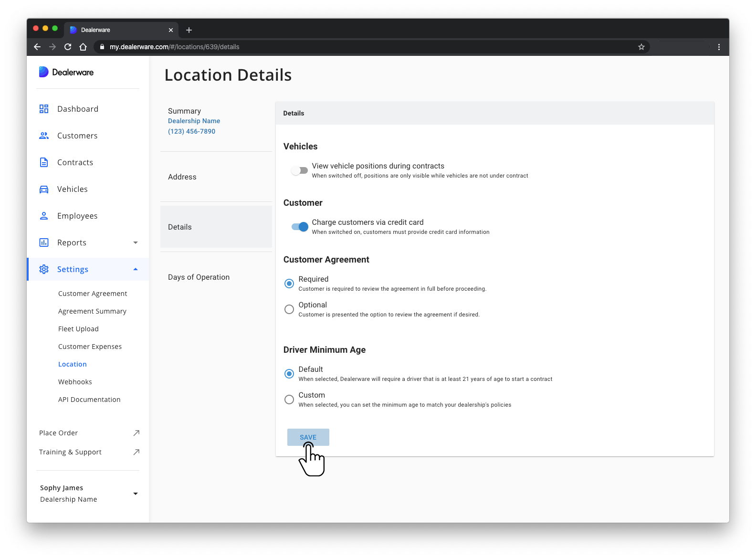Click the Dealership Name summary link
756x558 pixels.
(194, 121)
